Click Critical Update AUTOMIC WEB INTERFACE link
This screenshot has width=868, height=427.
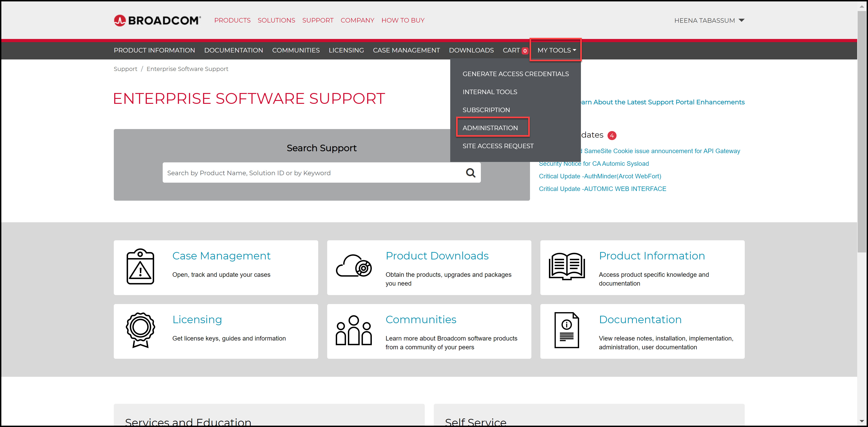click(603, 189)
